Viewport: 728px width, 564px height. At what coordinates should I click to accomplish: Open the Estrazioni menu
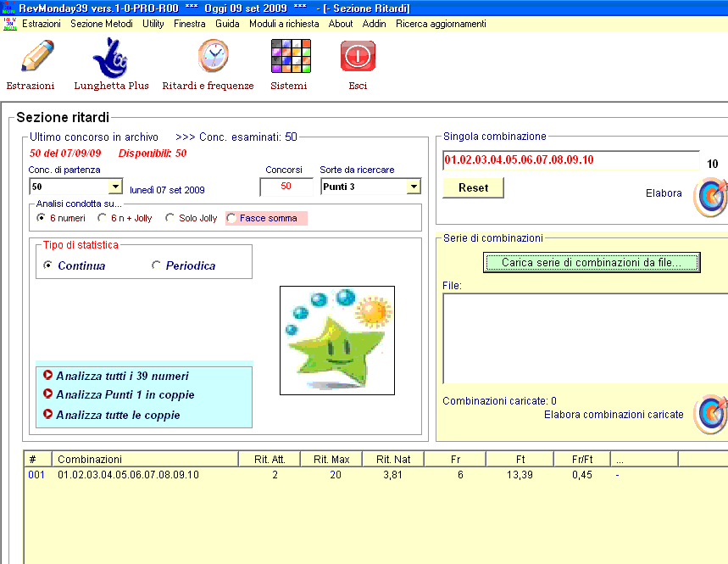pos(42,24)
